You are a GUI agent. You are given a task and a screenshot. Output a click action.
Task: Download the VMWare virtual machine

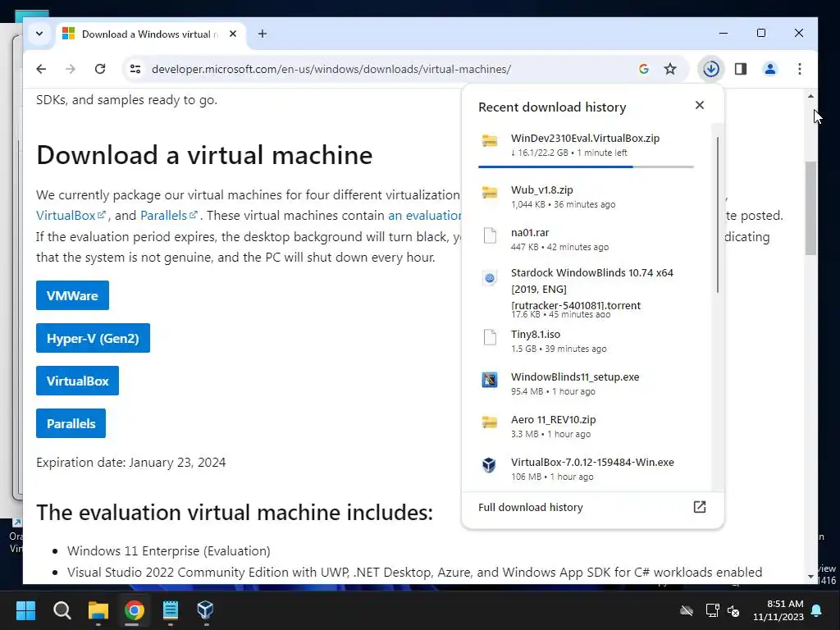pos(72,295)
